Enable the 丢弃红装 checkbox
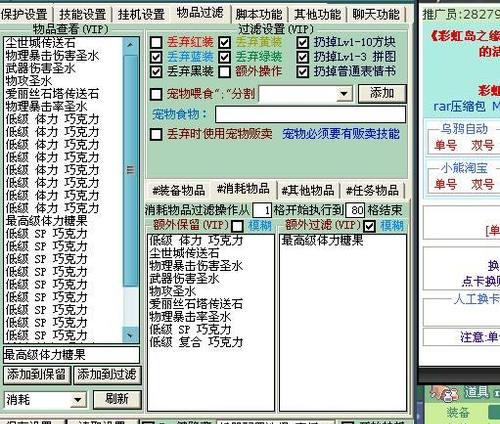This screenshot has height=424, width=500. [x=156, y=42]
